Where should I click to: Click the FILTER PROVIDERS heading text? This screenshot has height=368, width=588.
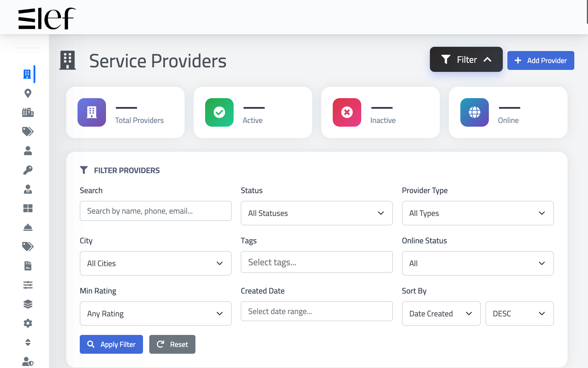coord(127,170)
